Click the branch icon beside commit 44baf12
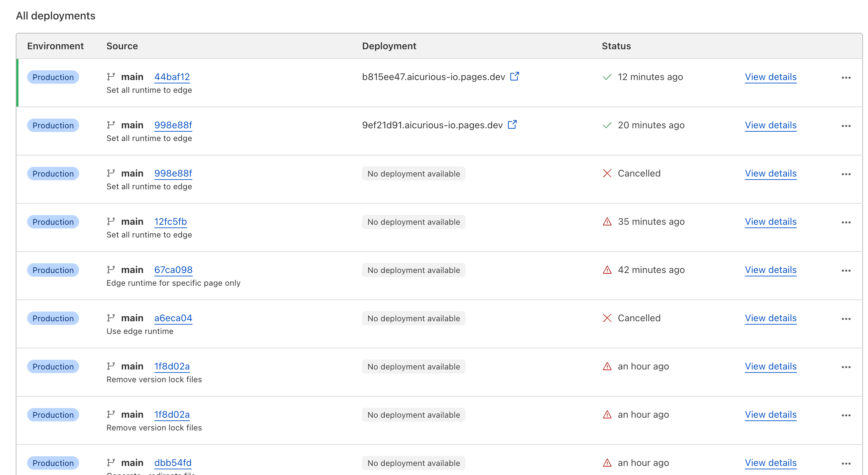The image size is (868, 475). [111, 76]
